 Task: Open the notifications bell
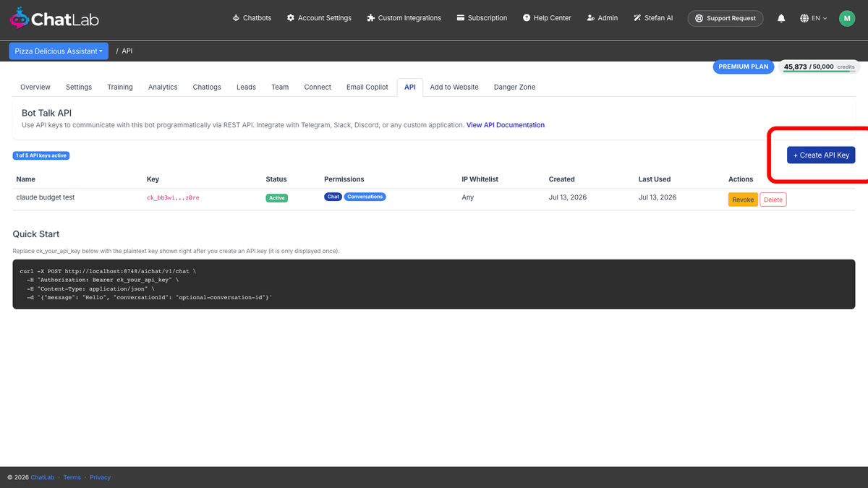point(781,18)
